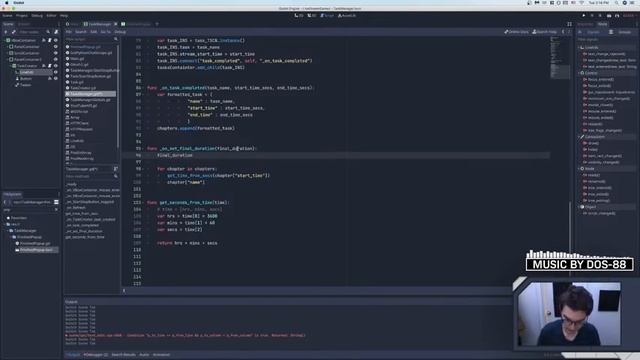Switch to 3D workspace
The height and width of the screenshot is (360, 640).
(x=312, y=16)
